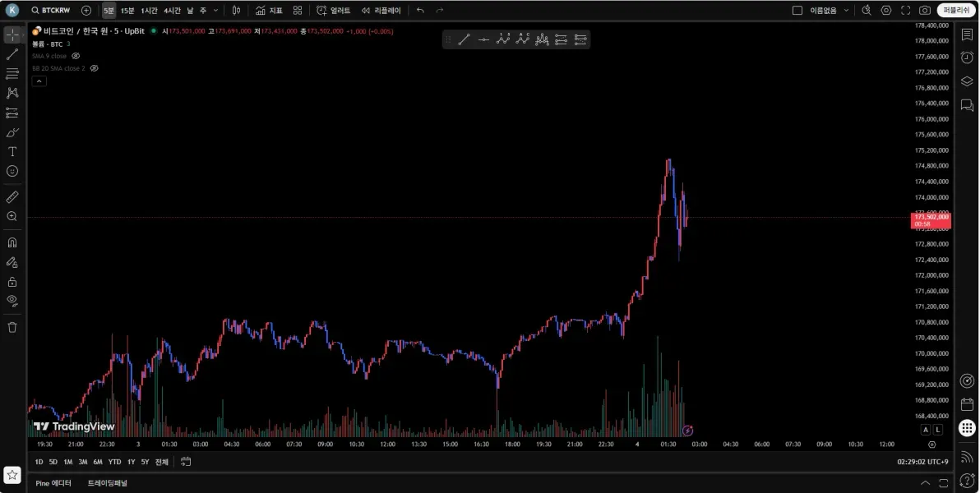Open the 트레이딩패널 tab
The width and height of the screenshot is (980, 493).
pyautogui.click(x=108, y=483)
